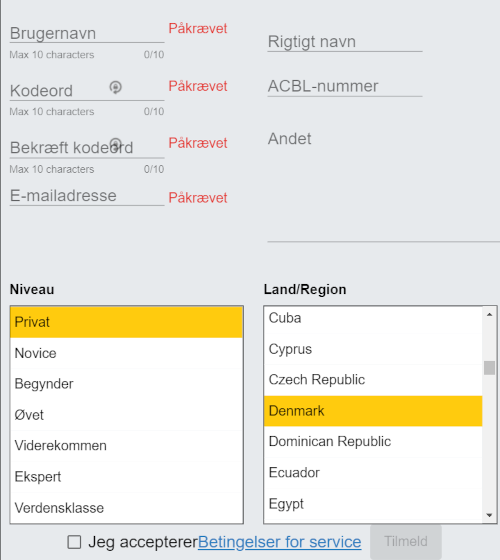Select Ecuador in Land/Region list
Screen dimensions: 500x560
373,473
